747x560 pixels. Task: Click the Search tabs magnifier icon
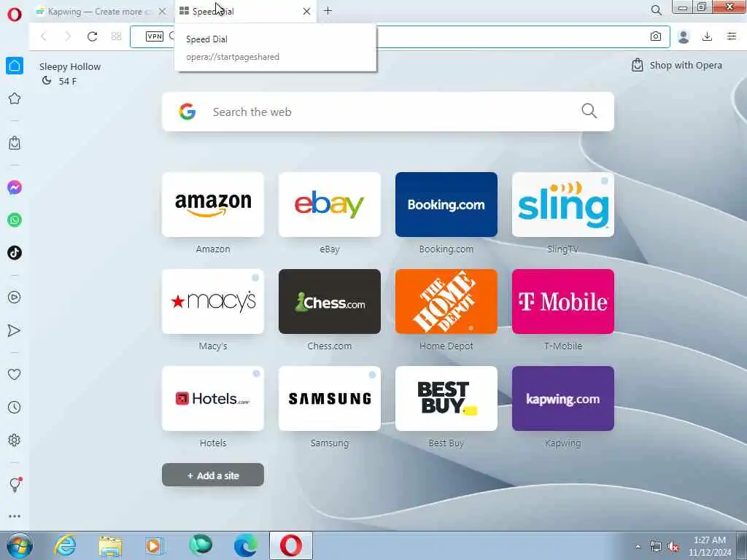[x=656, y=10]
